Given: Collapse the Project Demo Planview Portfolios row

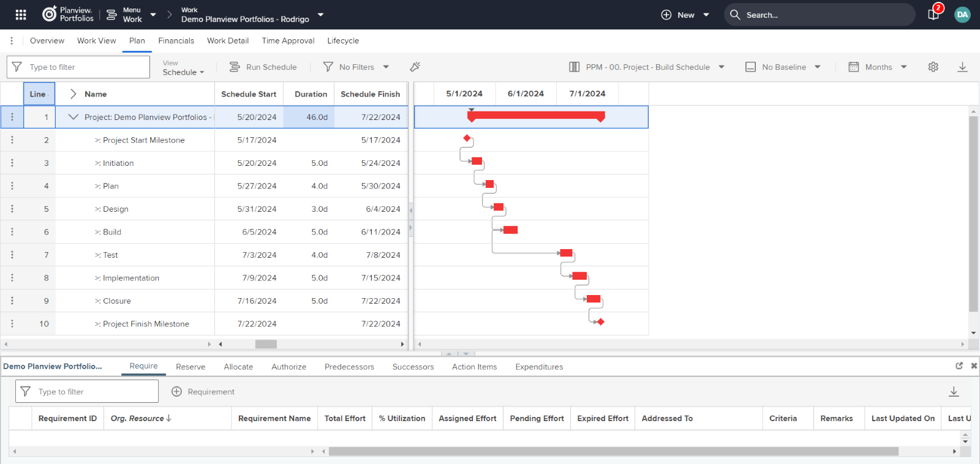Looking at the screenshot, I should [73, 117].
